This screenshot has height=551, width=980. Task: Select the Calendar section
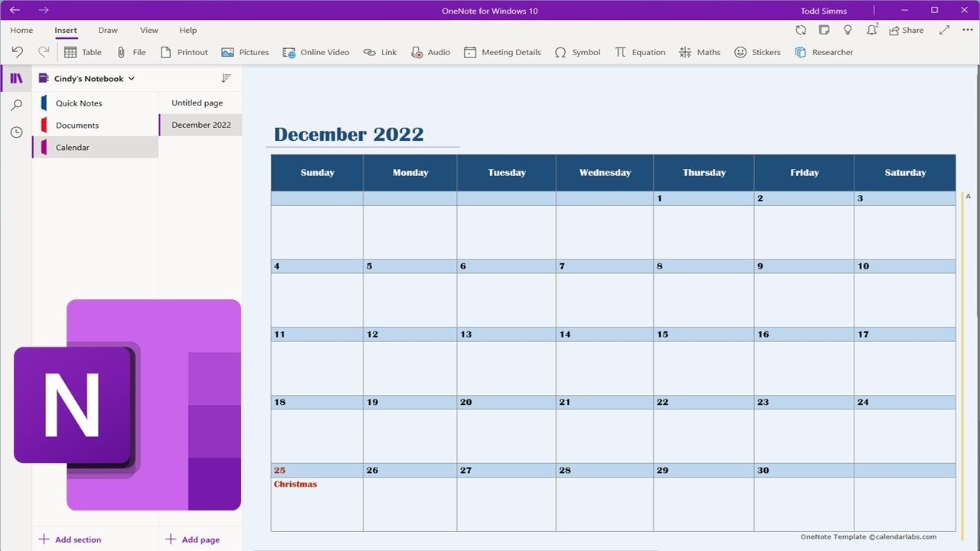pos(95,148)
